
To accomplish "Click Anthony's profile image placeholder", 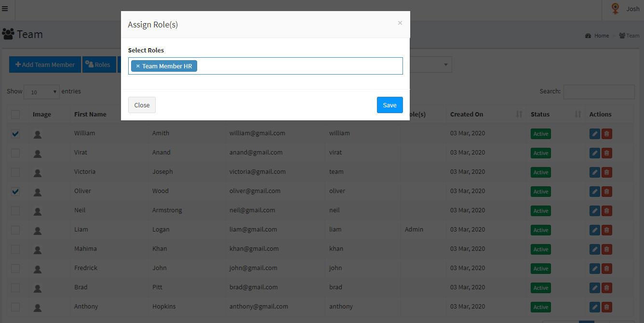I will click(38, 308).
